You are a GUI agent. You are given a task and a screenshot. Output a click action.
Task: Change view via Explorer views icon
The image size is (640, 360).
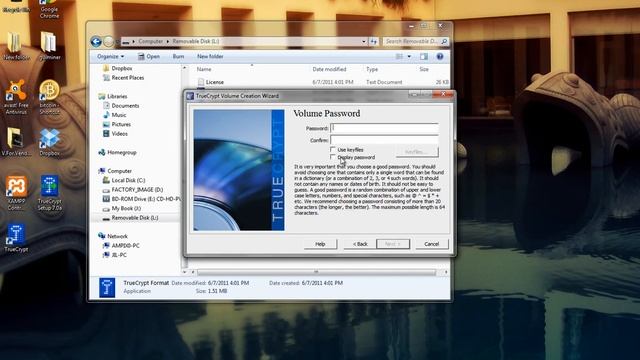pos(399,56)
